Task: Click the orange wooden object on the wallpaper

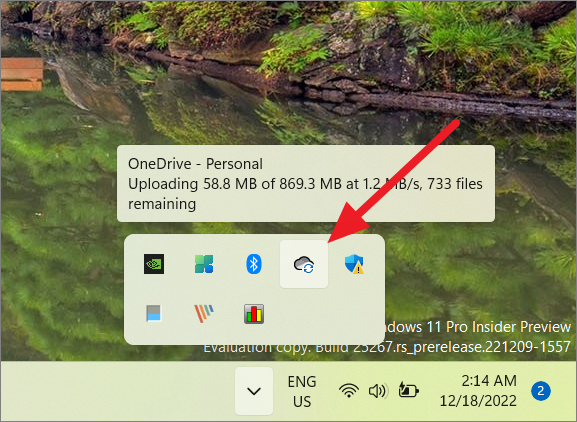Action: click(22, 74)
